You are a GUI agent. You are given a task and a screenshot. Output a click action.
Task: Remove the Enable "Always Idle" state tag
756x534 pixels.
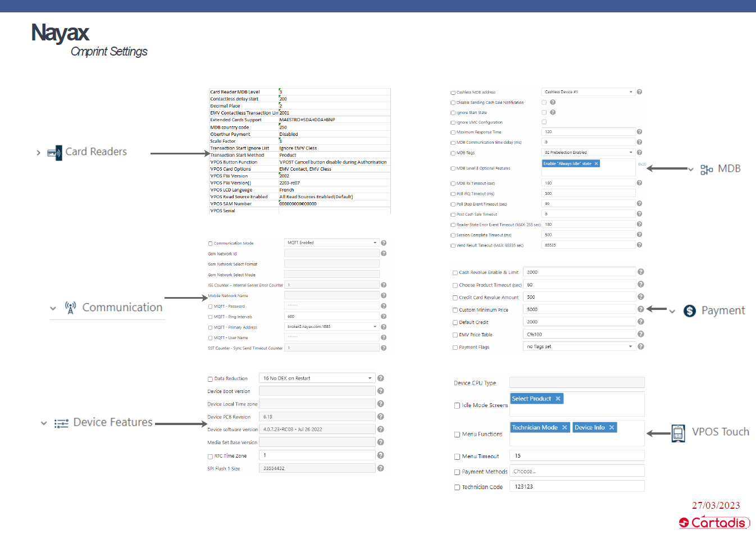596,163
